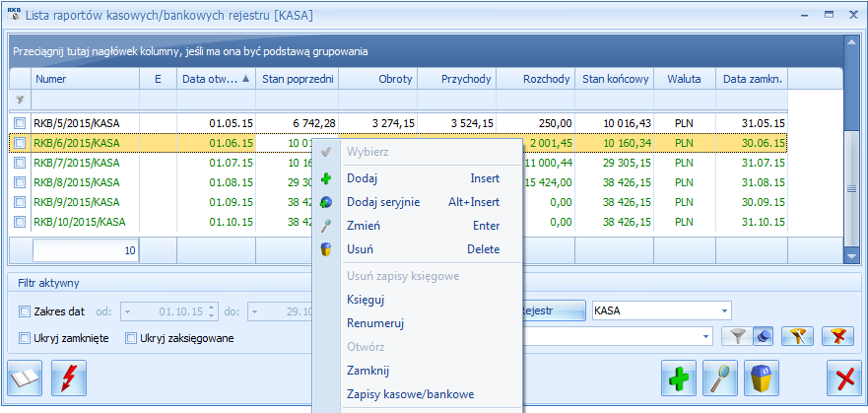Enable the Zakres dat checkbox
Screen dimensions: 868x413
pyautogui.click(x=26, y=311)
